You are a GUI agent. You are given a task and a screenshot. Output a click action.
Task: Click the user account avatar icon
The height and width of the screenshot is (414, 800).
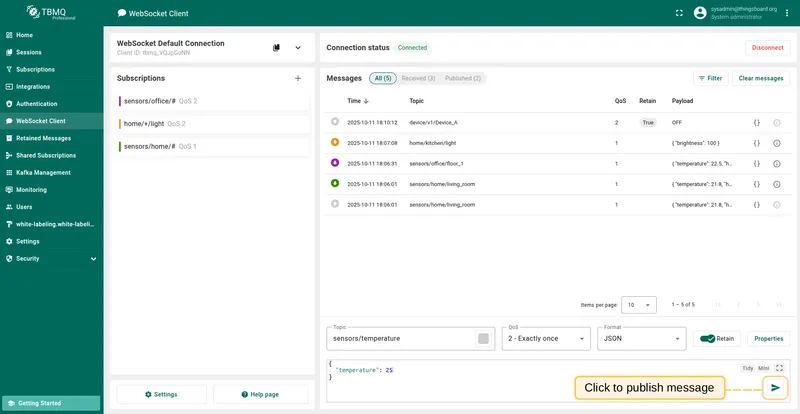pos(700,13)
